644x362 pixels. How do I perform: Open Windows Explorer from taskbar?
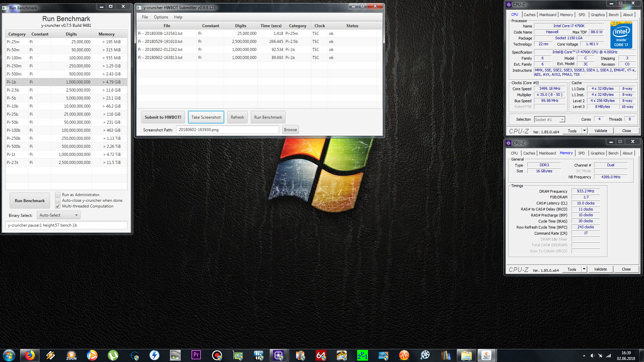coord(467,355)
